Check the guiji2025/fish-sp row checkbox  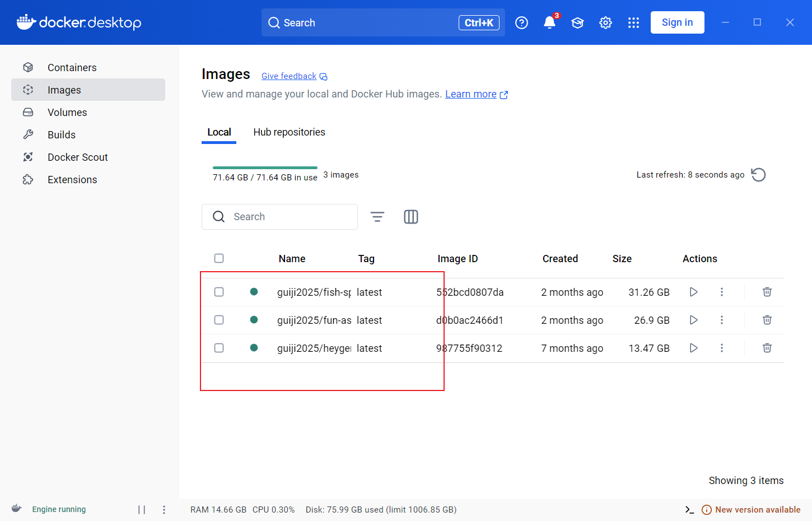tap(219, 292)
